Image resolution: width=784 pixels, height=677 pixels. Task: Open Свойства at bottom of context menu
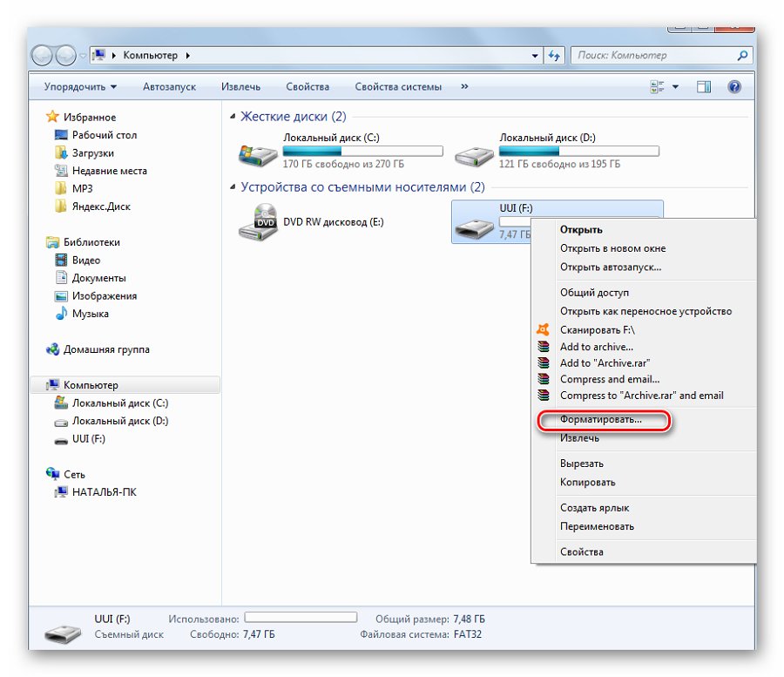[582, 552]
